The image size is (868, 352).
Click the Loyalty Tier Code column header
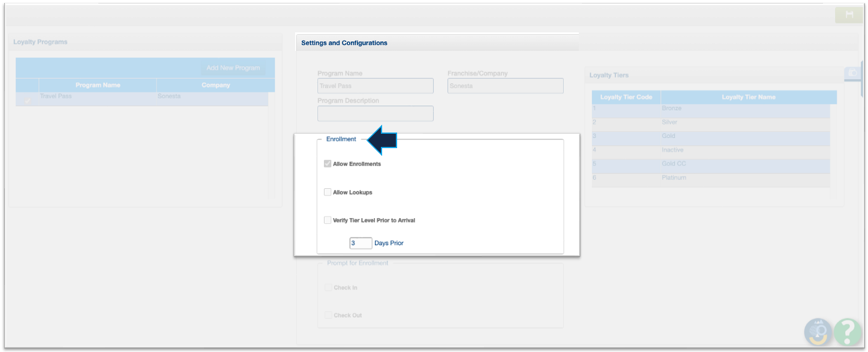626,97
